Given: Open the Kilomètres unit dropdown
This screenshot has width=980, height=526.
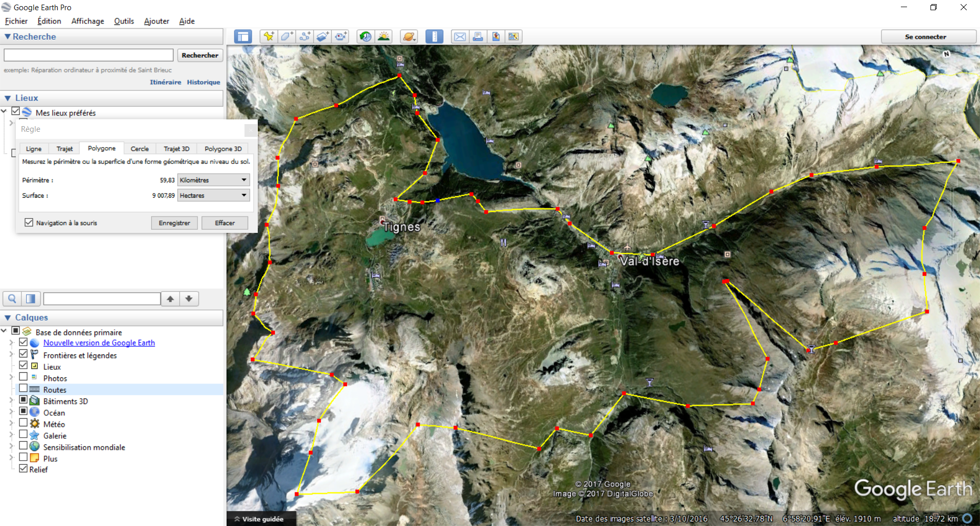Looking at the screenshot, I should [x=213, y=180].
